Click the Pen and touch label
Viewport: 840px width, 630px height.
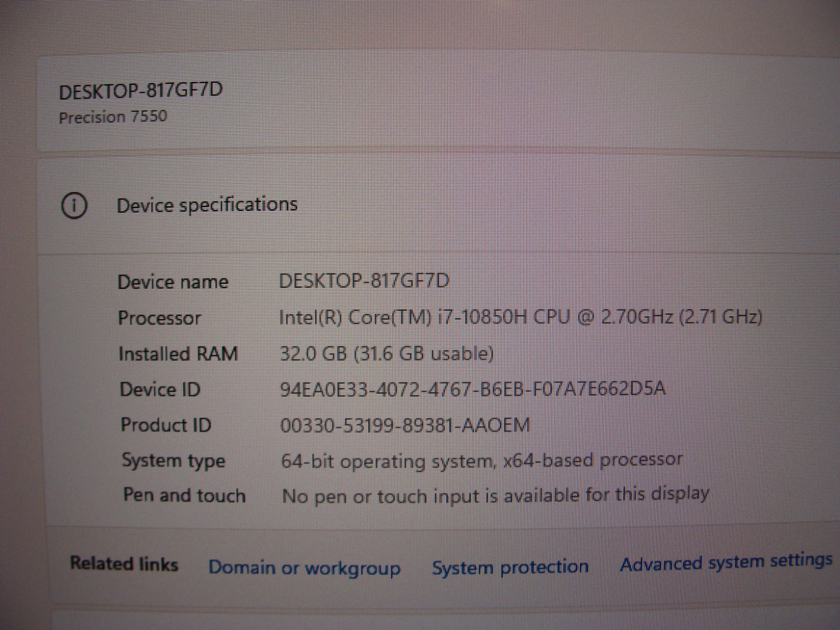pos(184,495)
